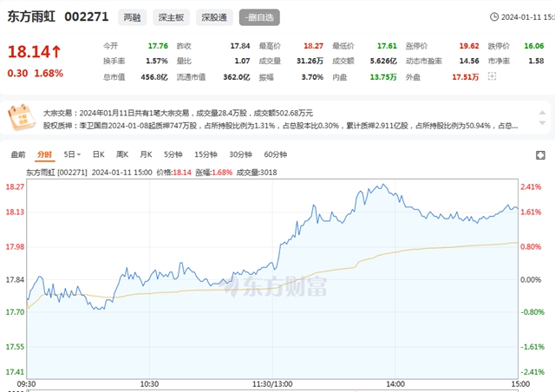Viewport: 555px width, 392px height.
Task: Click the 成交量 value 31.26万
Action: coord(310,61)
